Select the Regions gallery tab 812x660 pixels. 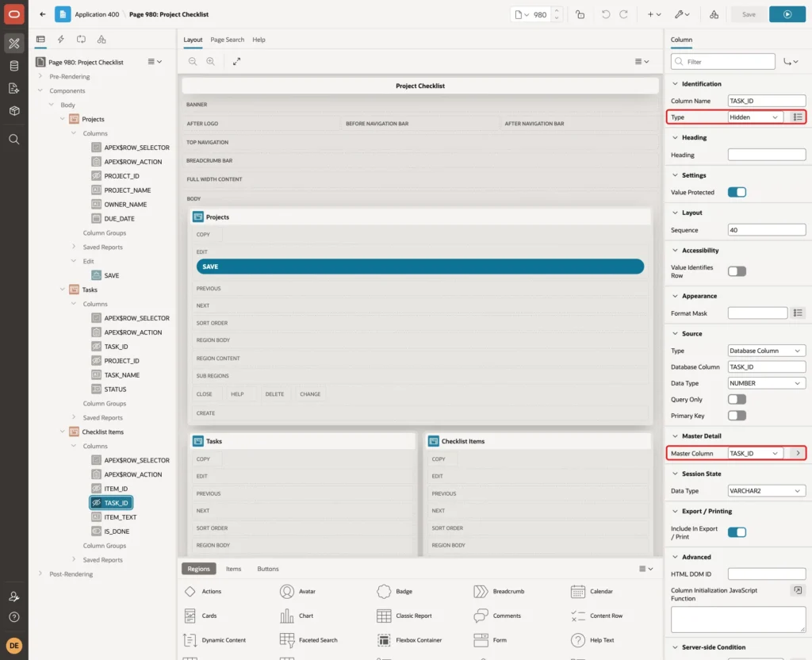(198, 569)
